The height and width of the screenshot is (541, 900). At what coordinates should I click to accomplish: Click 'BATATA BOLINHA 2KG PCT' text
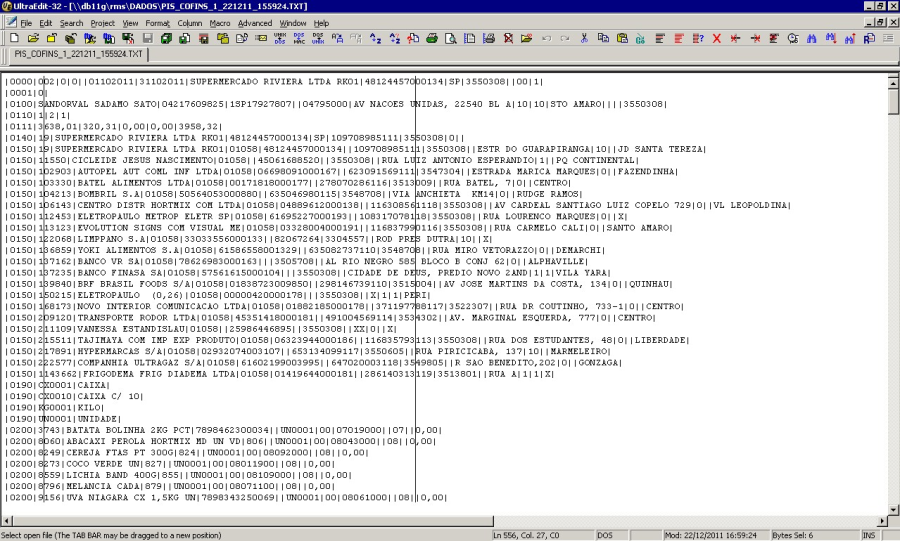[x=128, y=430]
